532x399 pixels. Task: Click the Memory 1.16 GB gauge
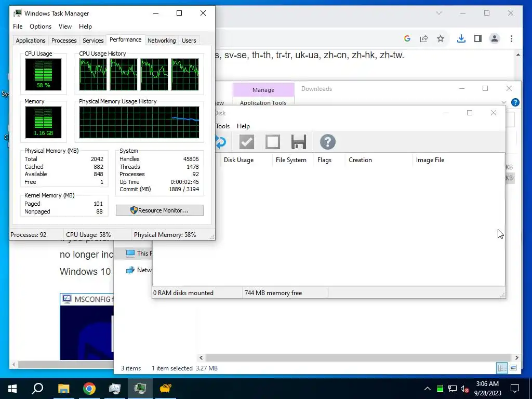[43, 122]
